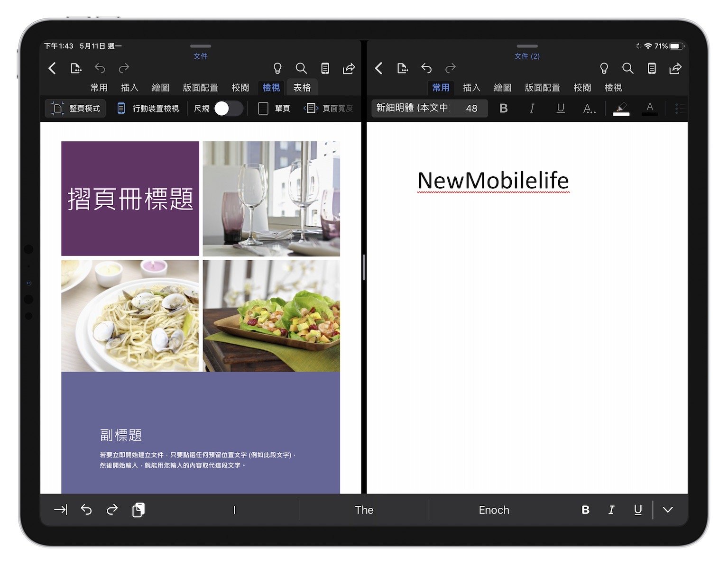Viewport: 728px width, 566px height.
Task: Select the 行動裝置檢視 button
Action: coord(147,109)
